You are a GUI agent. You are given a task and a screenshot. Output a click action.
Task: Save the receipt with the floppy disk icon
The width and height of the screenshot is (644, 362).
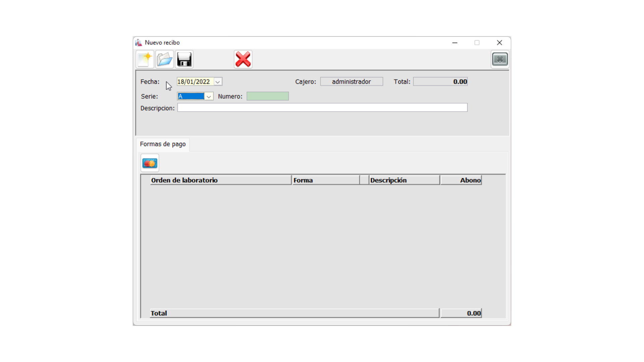point(184,60)
